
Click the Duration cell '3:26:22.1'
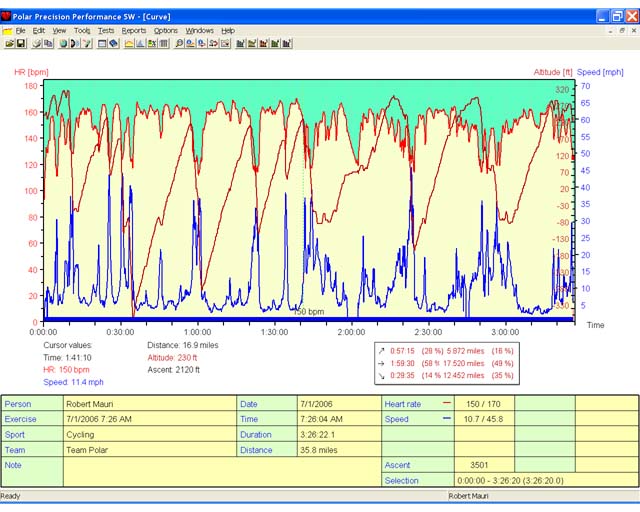(x=339, y=434)
